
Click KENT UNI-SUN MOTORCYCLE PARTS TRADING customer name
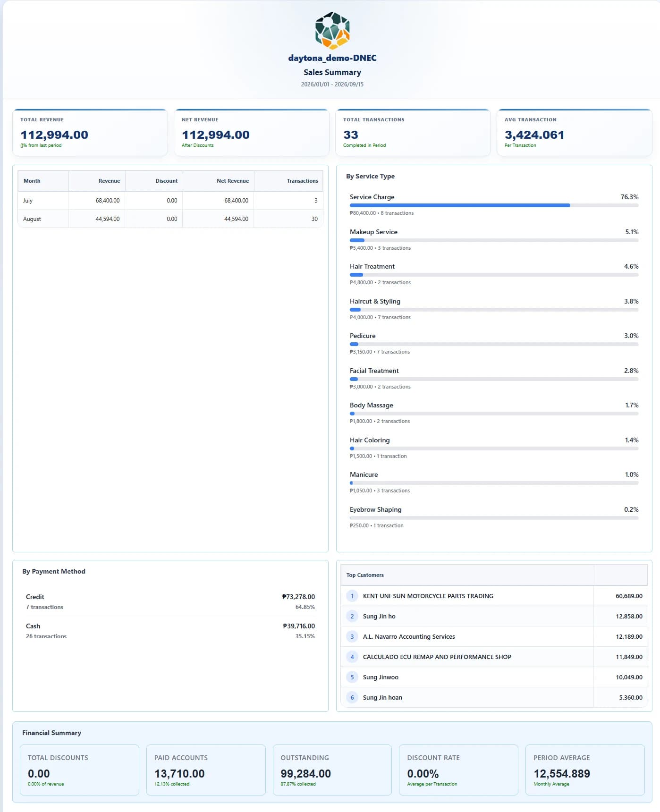(x=428, y=596)
